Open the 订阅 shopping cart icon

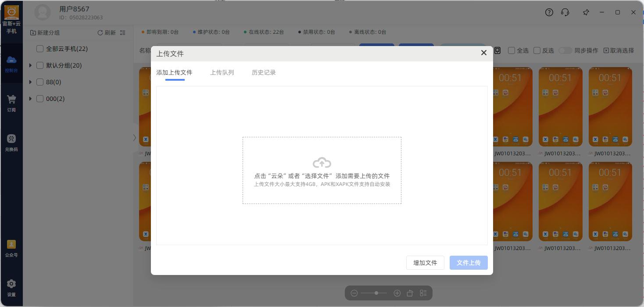point(11,100)
